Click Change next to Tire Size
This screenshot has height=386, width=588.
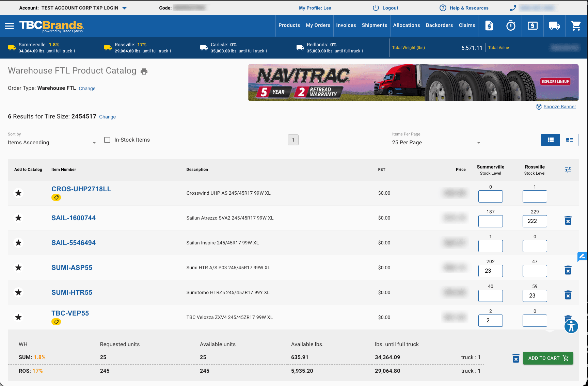pyautogui.click(x=108, y=117)
